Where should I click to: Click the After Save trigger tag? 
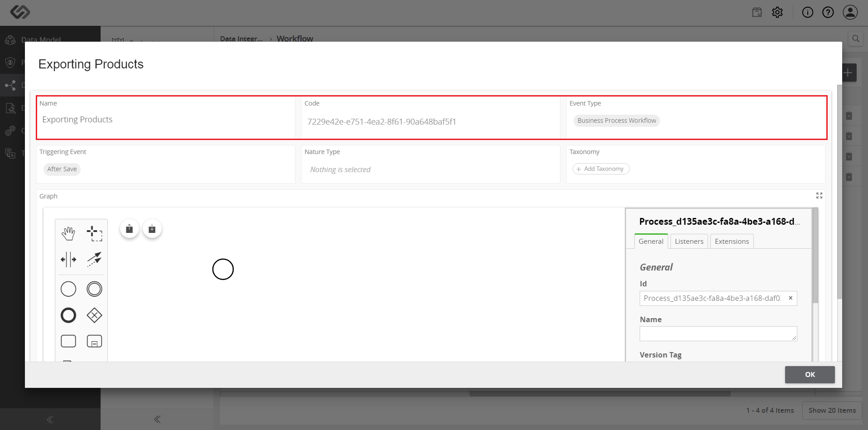point(62,169)
